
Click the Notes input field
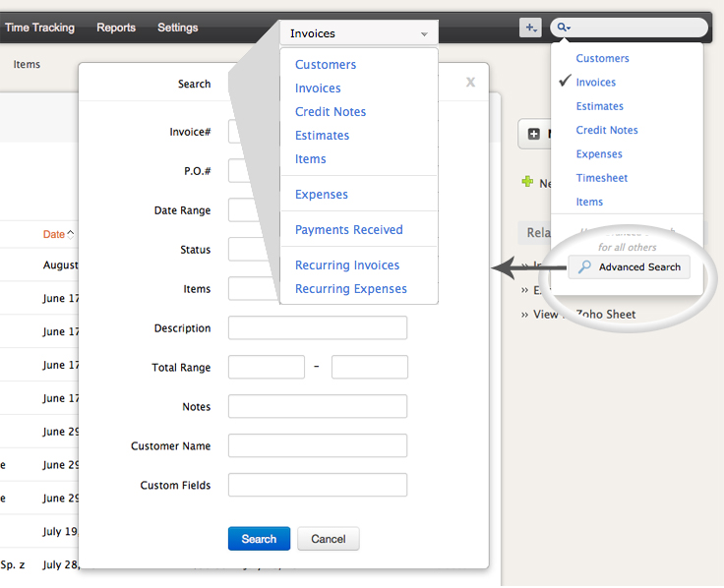click(318, 406)
